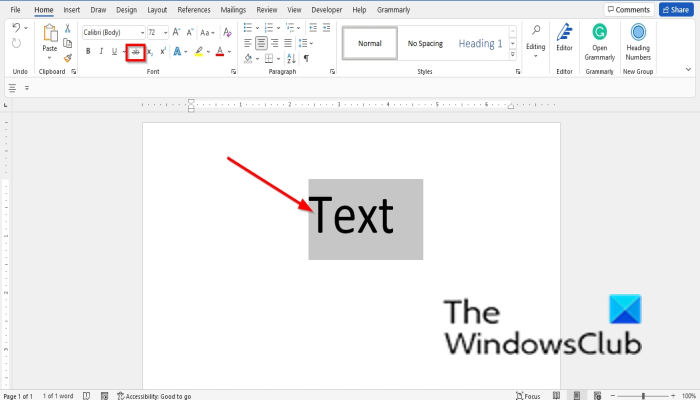700x400 pixels.
Task: Click the Undo arrow
Action: tap(14, 30)
